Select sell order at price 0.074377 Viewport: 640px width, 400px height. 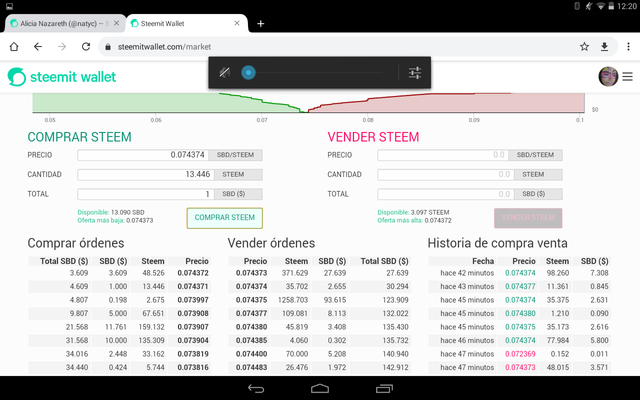(320, 313)
